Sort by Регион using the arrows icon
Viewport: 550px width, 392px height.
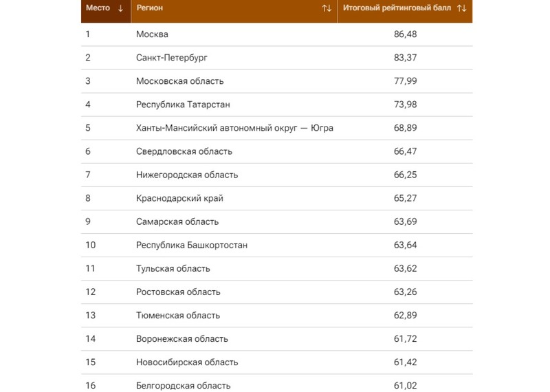(x=327, y=8)
